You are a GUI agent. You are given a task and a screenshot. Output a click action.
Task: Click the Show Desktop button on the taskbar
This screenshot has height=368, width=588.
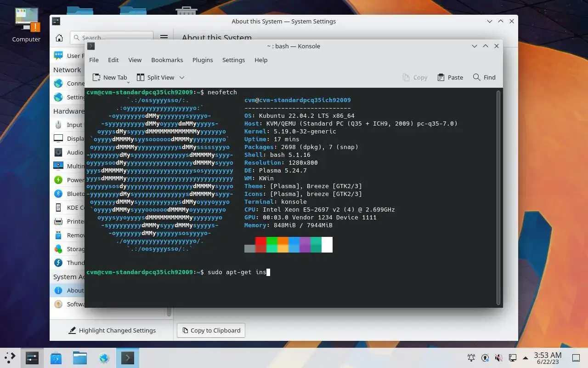576,357
